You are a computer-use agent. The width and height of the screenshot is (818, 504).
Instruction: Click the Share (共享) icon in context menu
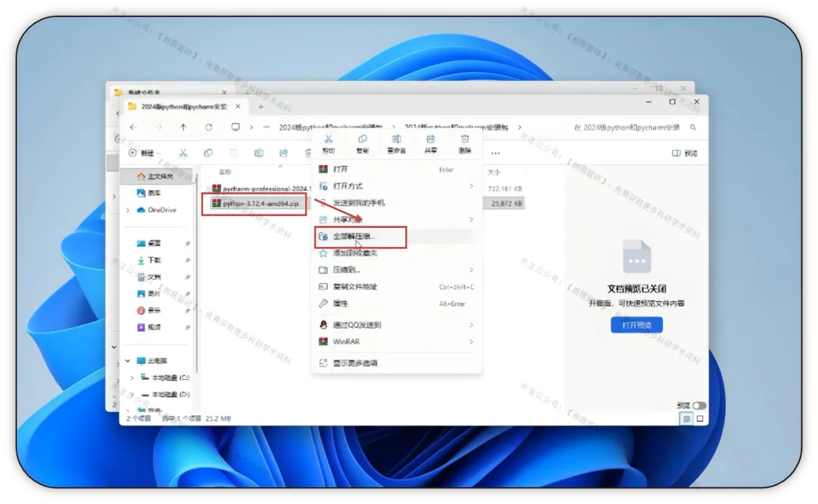coord(430,139)
